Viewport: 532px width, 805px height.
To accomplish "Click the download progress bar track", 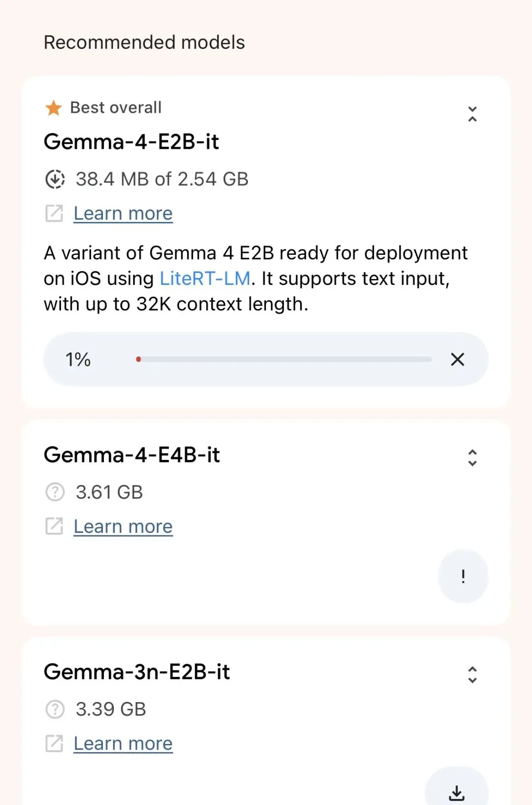I will (285, 359).
